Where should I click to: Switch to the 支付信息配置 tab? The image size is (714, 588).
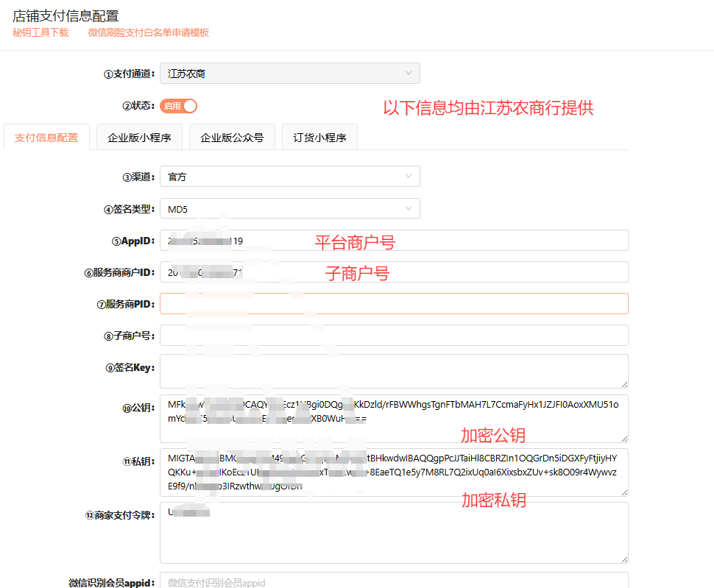coord(46,138)
